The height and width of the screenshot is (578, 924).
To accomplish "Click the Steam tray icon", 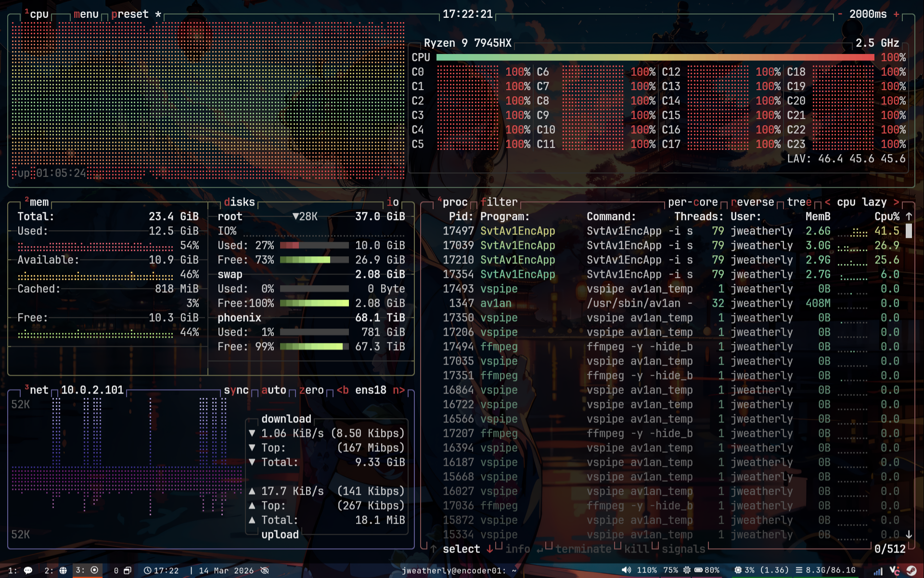I will (911, 570).
